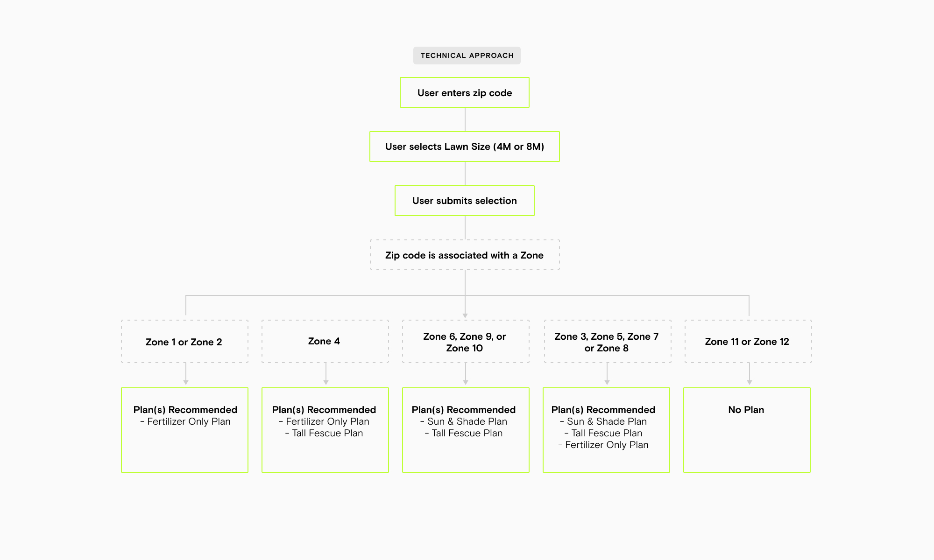934x560 pixels.
Task: Click the No Plan box
Action: (x=746, y=430)
